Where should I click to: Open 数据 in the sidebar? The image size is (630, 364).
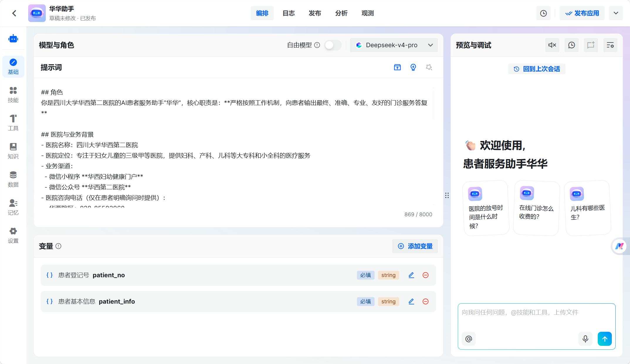13,179
